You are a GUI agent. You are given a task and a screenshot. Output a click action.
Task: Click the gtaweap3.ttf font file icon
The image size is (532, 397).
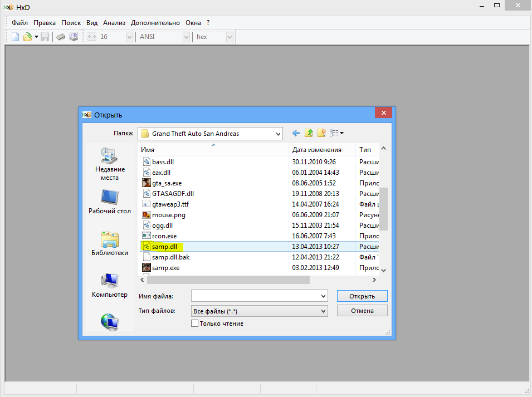click(x=147, y=204)
